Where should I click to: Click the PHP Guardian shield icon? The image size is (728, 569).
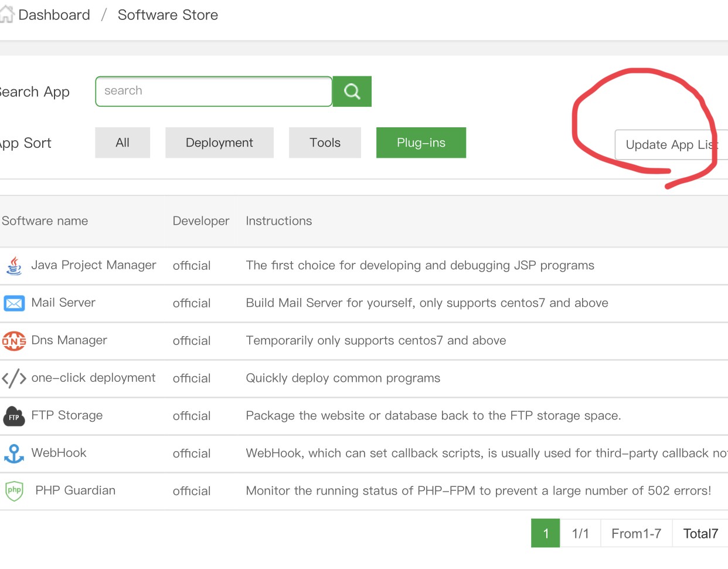[x=14, y=491]
